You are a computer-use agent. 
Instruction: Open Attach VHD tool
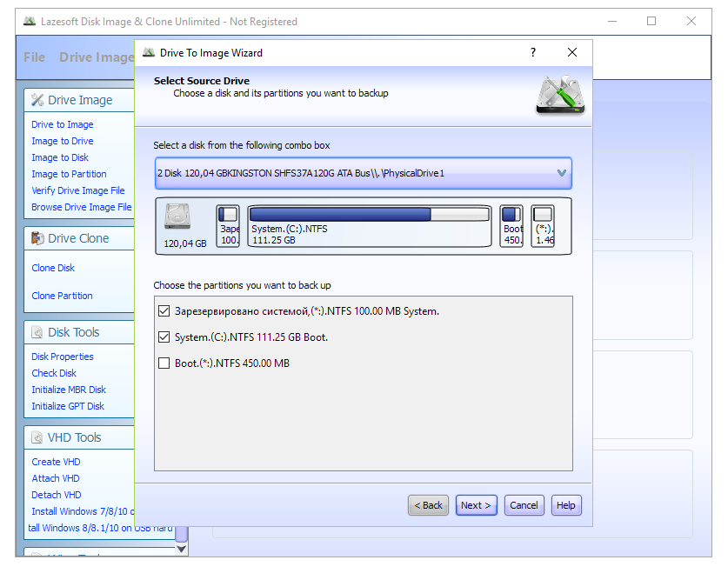(56, 478)
